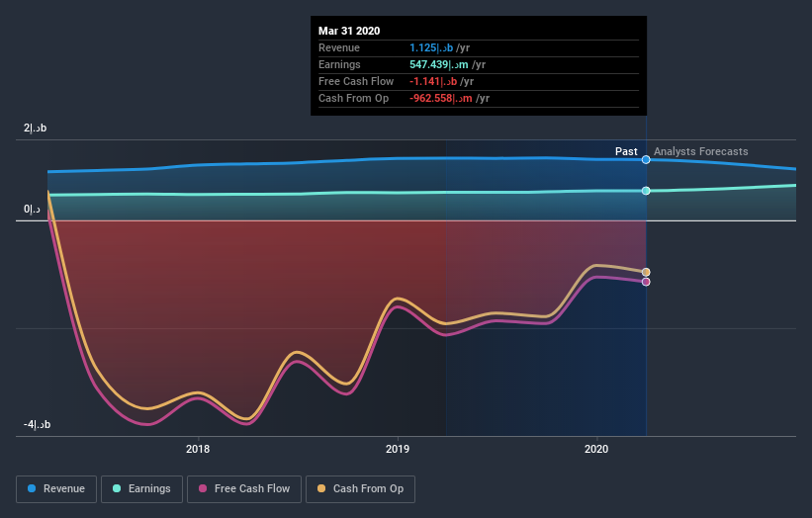This screenshot has height=518, width=812.
Task: Click the -4 b y-axis label
Action: click(x=37, y=424)
